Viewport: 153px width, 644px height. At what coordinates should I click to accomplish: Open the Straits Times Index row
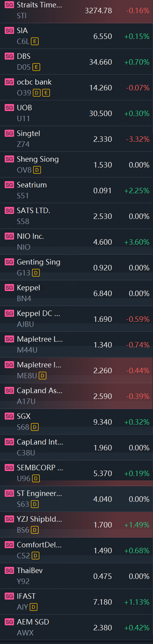[x=76, y=11]
